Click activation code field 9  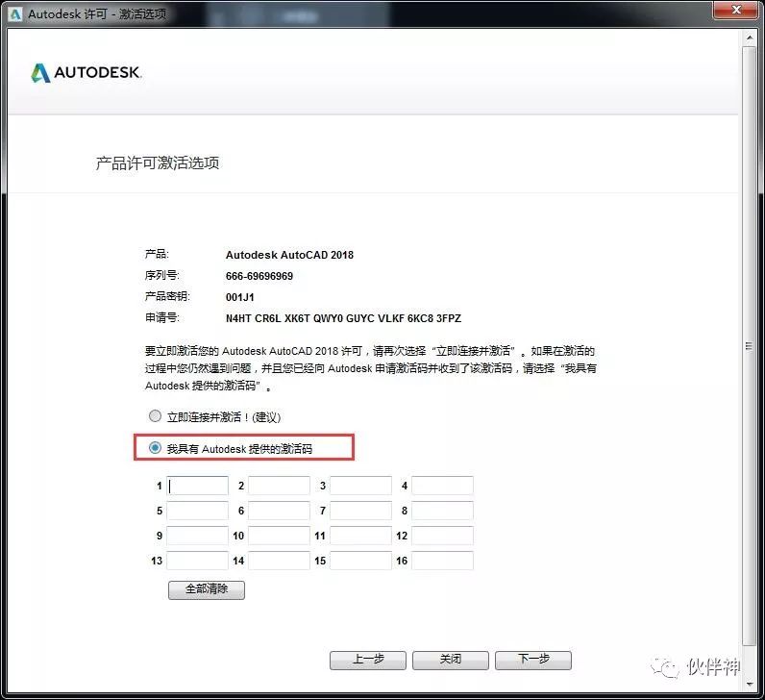(x=198, y=536)
